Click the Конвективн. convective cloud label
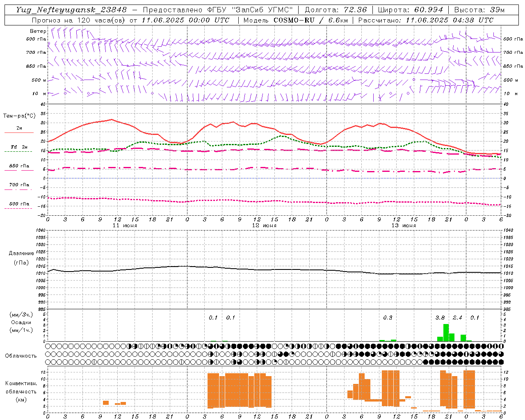 (x=21, y=383)
